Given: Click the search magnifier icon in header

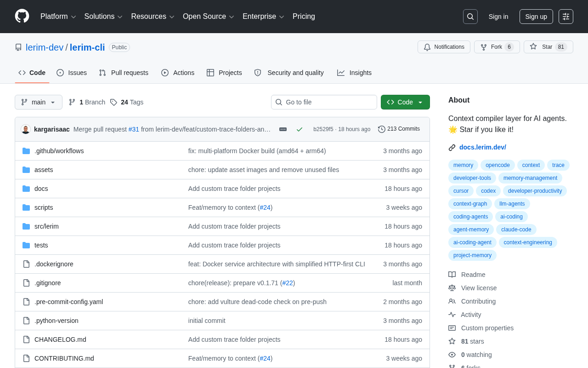Looking at the screenshot, I should (x=470, y=17).
